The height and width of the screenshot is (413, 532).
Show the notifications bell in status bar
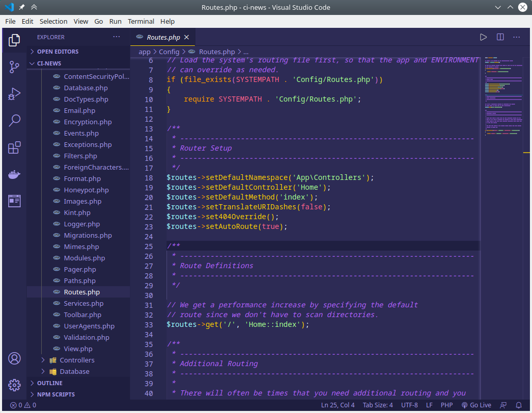pos(520,405)
